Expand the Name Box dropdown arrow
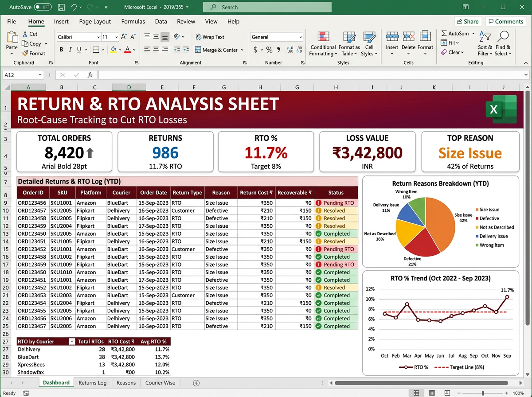This screenshot has width=532, height=397. [x=40, y=75]
